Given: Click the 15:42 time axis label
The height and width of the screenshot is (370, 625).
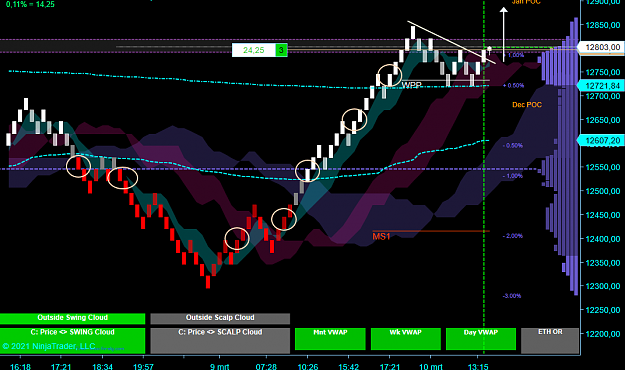Looking at the screenshot, I should coord(348,366).
